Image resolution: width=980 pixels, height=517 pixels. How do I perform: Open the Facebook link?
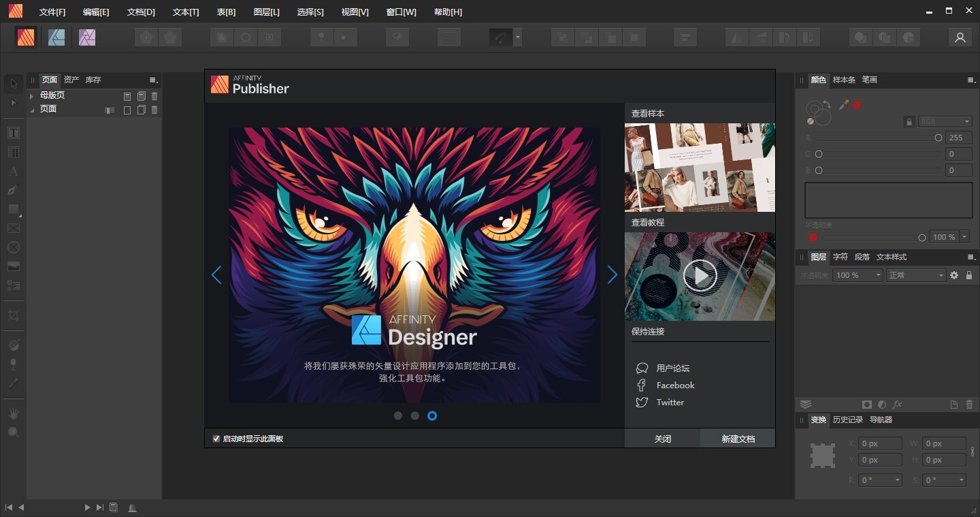coord(675,385)
